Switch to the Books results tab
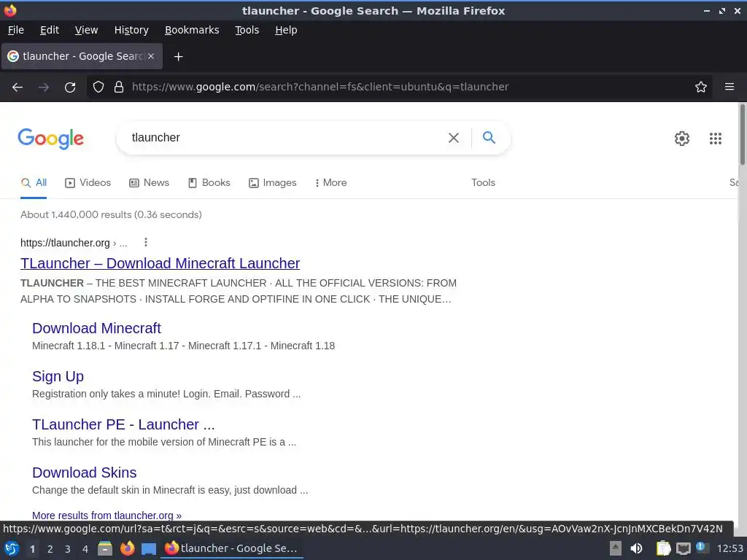The width and height of the screenshot is (747, 560). tap(209, 183)
